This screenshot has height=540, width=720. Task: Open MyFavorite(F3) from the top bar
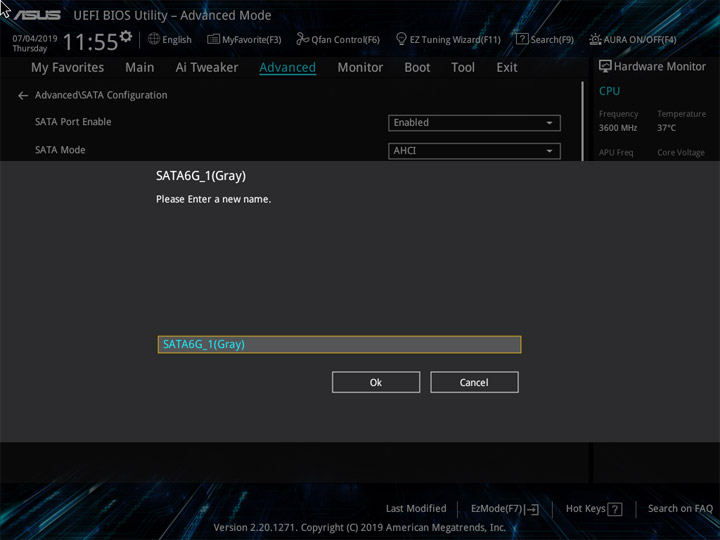coord(244,39)
